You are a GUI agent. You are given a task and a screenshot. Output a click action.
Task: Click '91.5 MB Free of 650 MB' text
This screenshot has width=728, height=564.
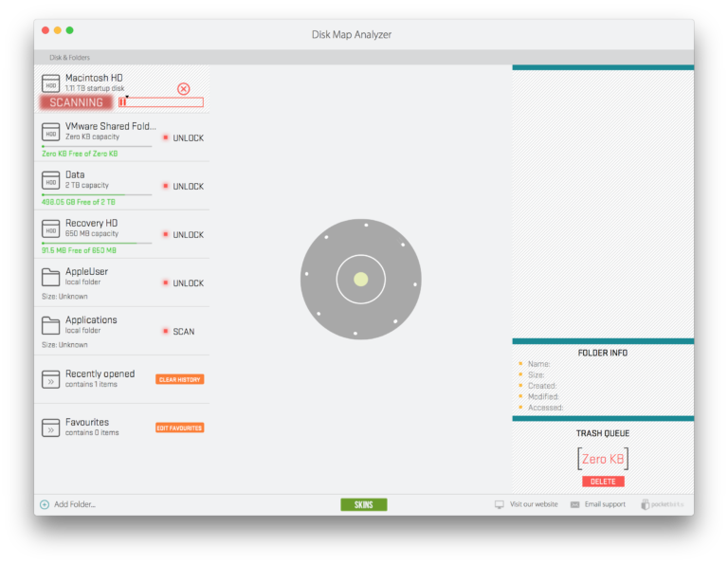pos(79,250)
